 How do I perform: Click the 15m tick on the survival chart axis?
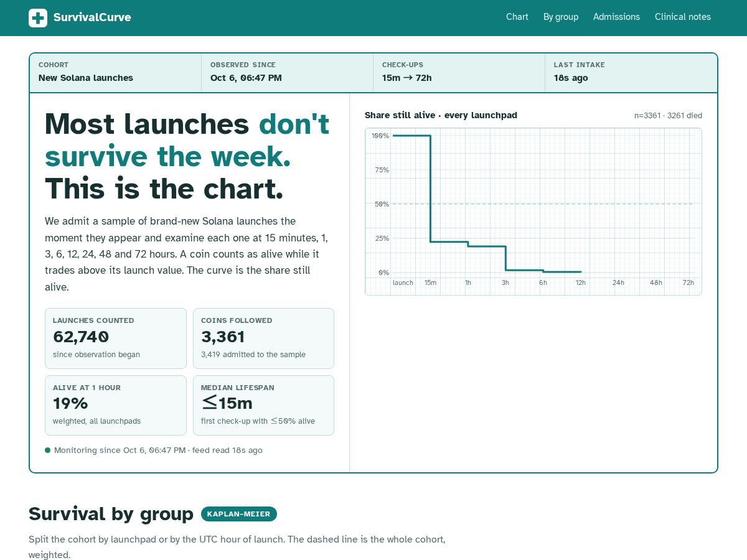[430, 282]
